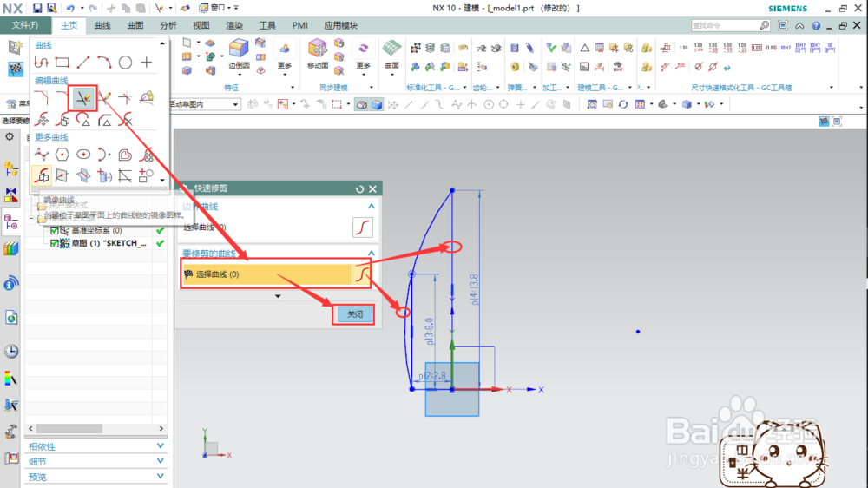Click the Ellipse tool icon
This screenshot has height=488, width=868.
click(x=83, y=155)
